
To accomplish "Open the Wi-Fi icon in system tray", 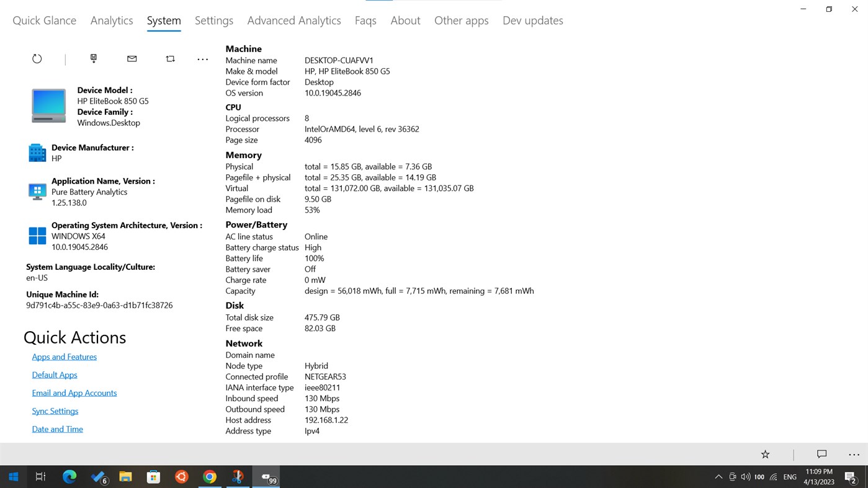I will click(773, 477).
